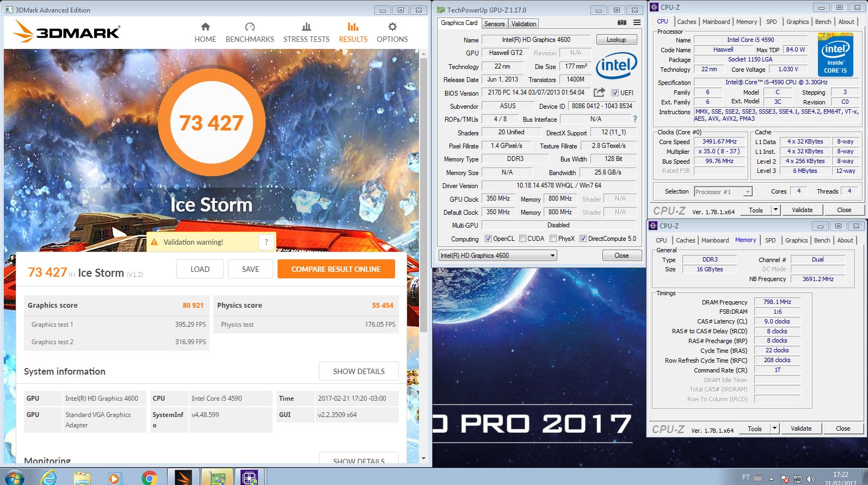The image size is (868, 485).
Task: Click the scroll-down arrow in 3DMark
Action: [424, 459]
